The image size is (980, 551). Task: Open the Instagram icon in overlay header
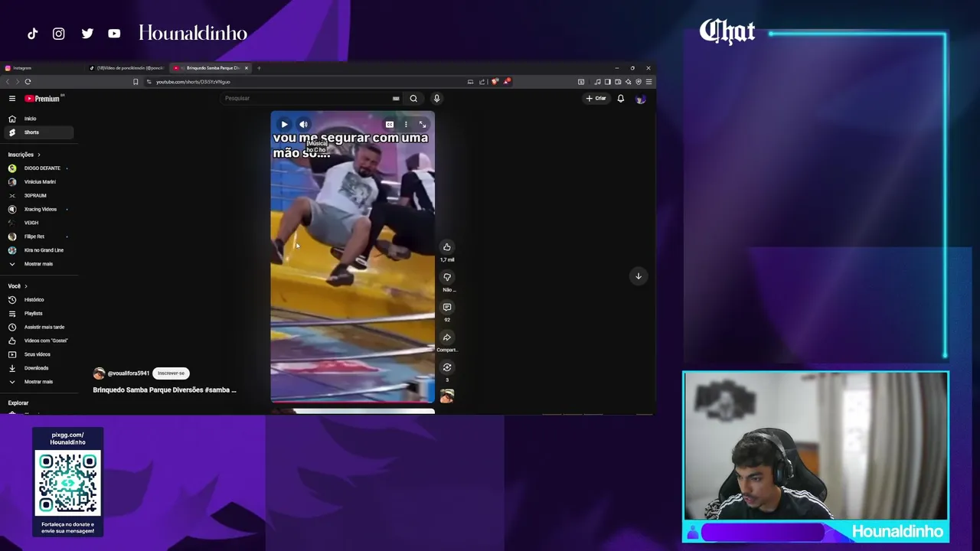59,34
